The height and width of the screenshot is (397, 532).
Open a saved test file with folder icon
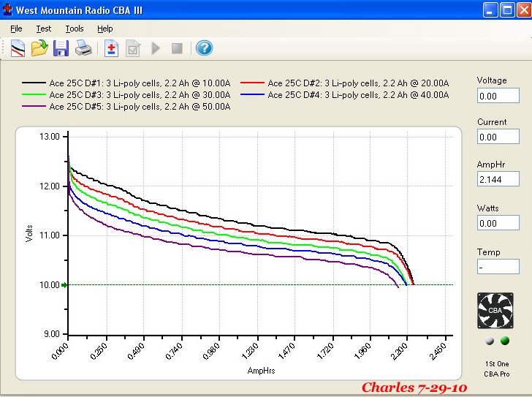coord(39,48)
